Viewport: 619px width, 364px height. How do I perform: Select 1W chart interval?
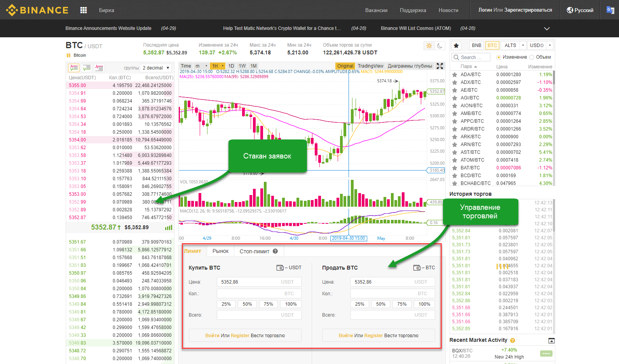click(242, 66)
